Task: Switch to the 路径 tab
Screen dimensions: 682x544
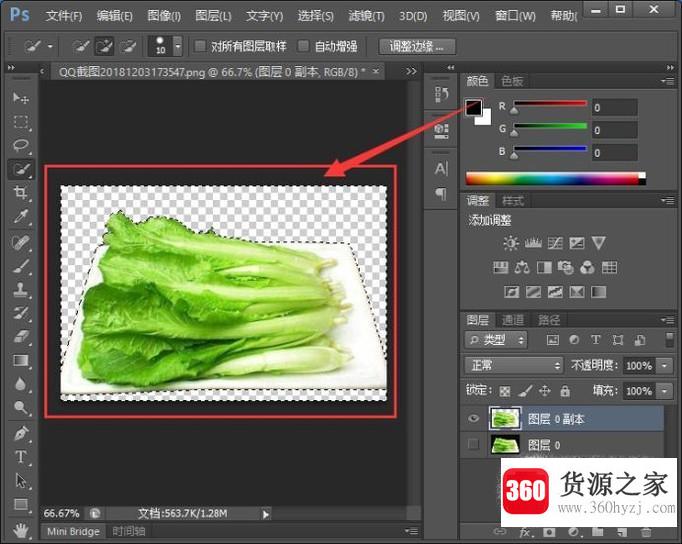Action: pos(549,320)
